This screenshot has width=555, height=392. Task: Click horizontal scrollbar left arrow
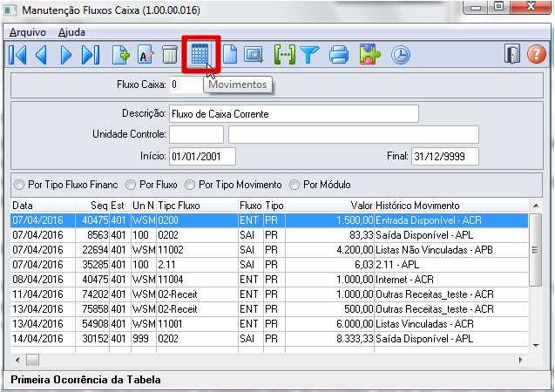pyautogui.click(x=17, y=360)
